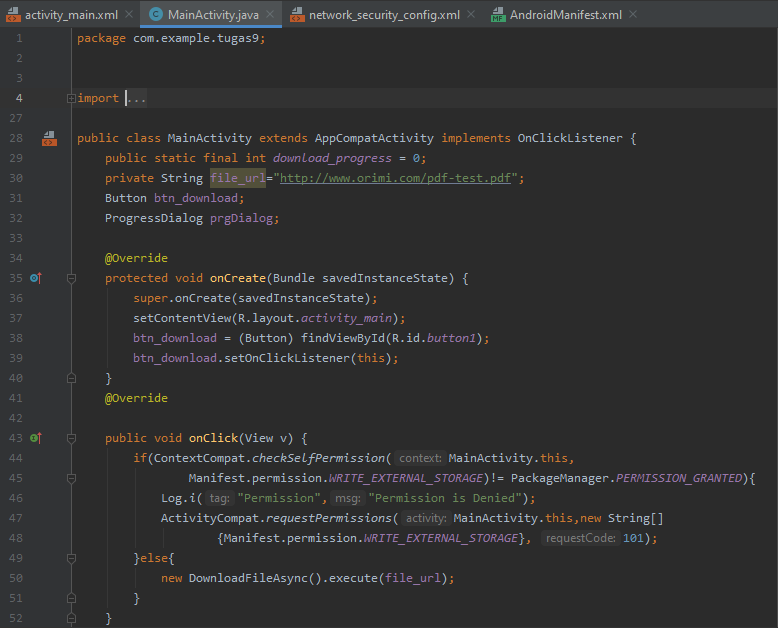Click the fold end marker on line 52
Screen dimensions: 778x628
click(x=71, y=619)
